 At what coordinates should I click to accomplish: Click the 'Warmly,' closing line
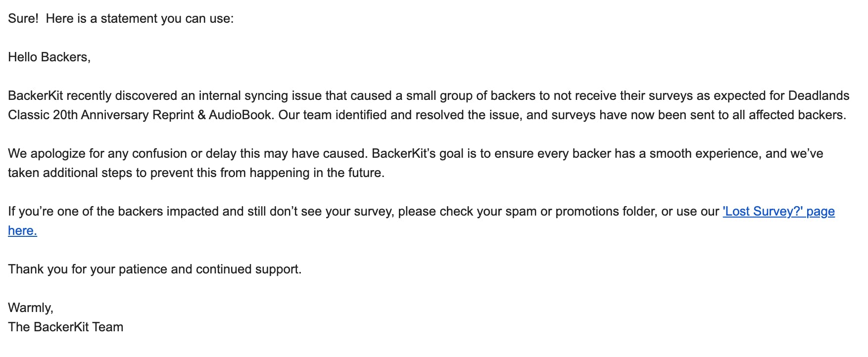pos(30,308)
